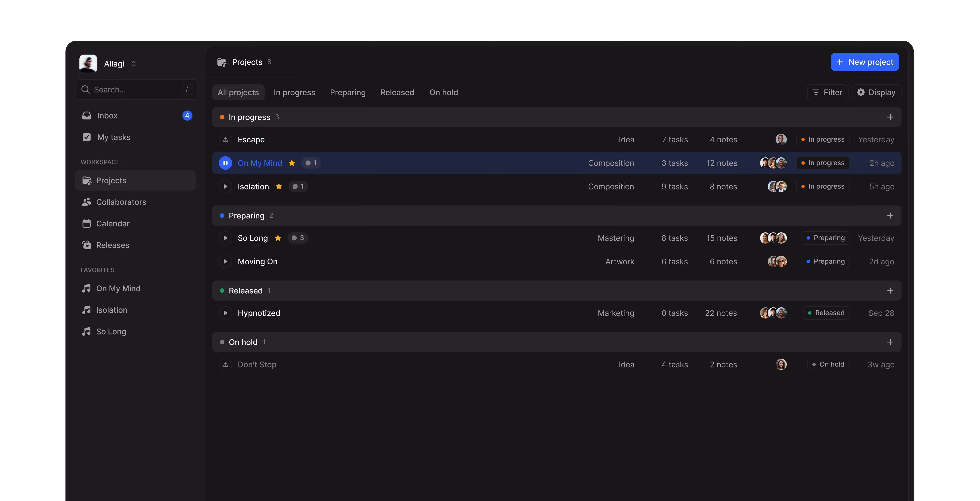The image size is (980, 501).
Task: Switch to the In progress tab
Action: (x=294, y=92)
